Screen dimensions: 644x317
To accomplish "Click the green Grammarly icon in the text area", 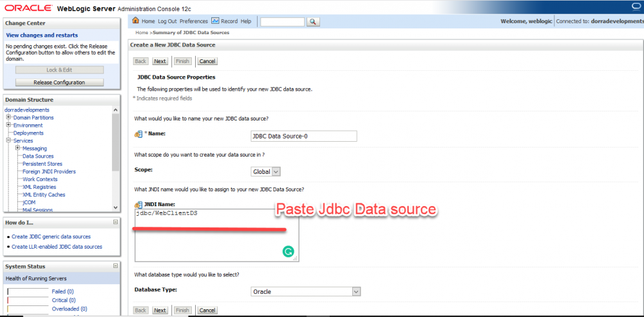I will pos(288,252).
